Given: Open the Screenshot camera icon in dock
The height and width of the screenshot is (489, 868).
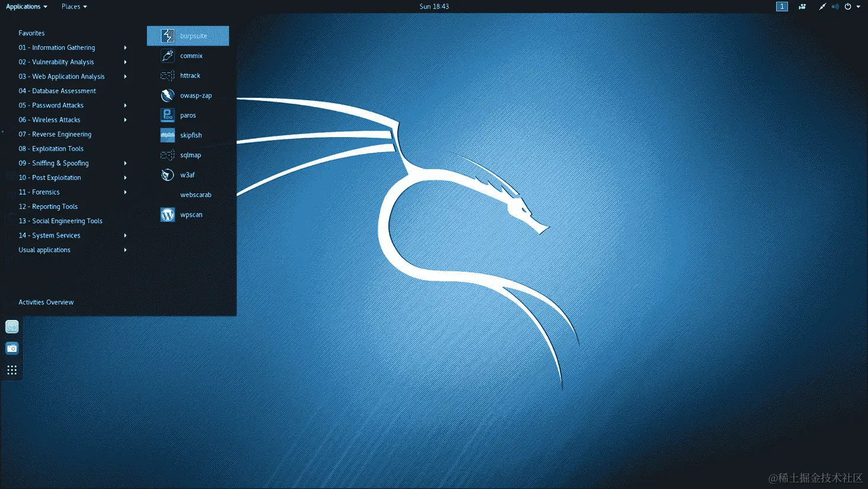Looking at the screenshot, I should coord(12,348).
